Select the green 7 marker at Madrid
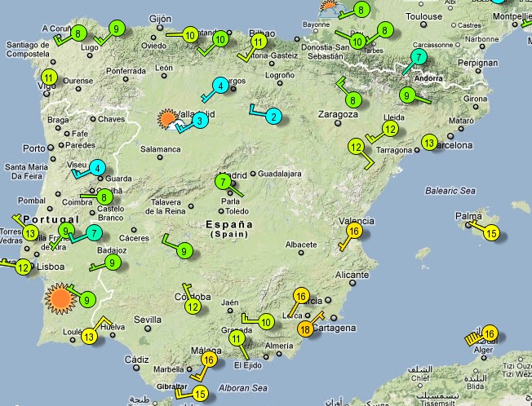532x406 pixels. 224,182
